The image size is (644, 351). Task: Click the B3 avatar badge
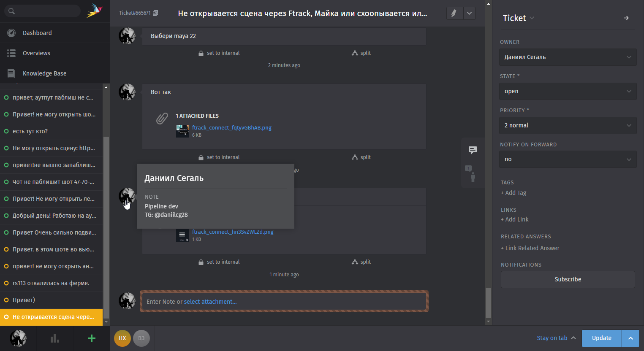coord(141,338)
